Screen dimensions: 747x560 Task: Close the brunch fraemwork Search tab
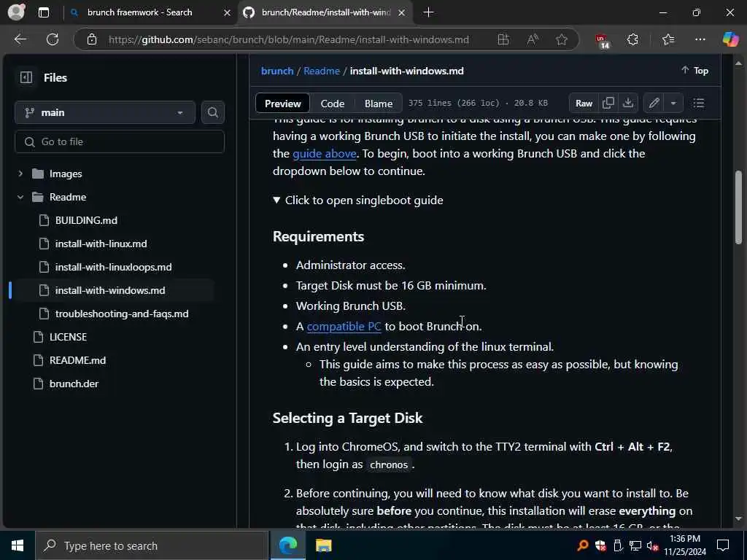[x=228, y=13]
